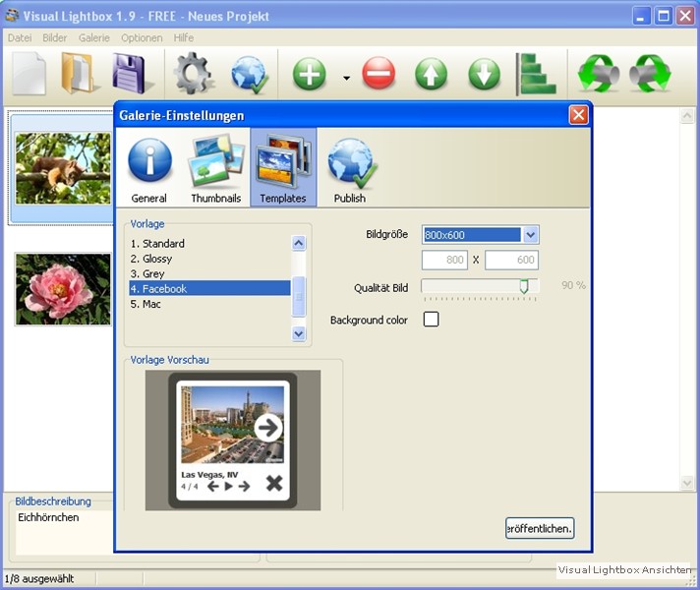This screenshot has height=590, width=700.
Task: Open the Galerie menu
Action: tap(94, 37)
